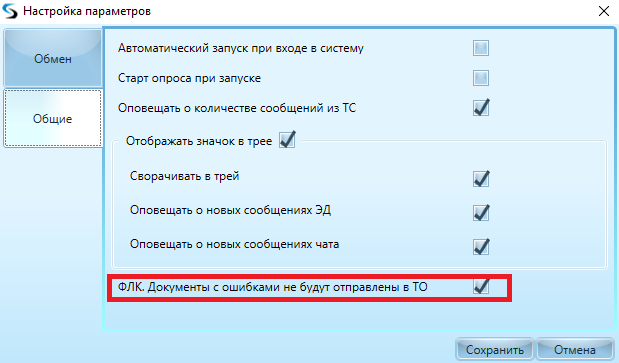This screenshot has width=619, height=363.
Task: Click the Сворачивать в трей label text
Action: pyautogui.click(x=184, y=176)
